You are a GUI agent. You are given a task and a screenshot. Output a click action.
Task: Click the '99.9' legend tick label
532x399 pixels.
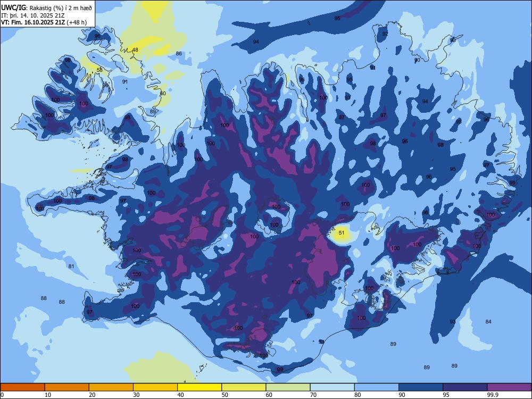click(x=493, y=395)
